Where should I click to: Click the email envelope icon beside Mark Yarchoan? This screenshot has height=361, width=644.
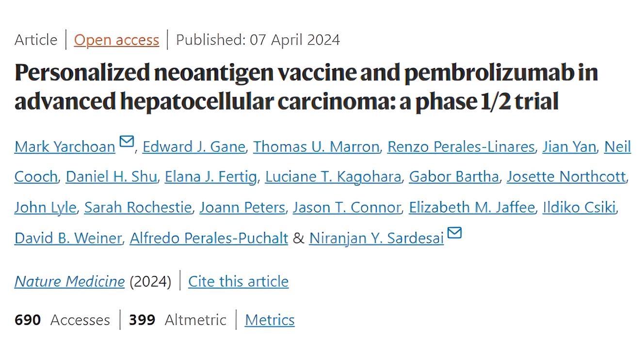[127, 141]
